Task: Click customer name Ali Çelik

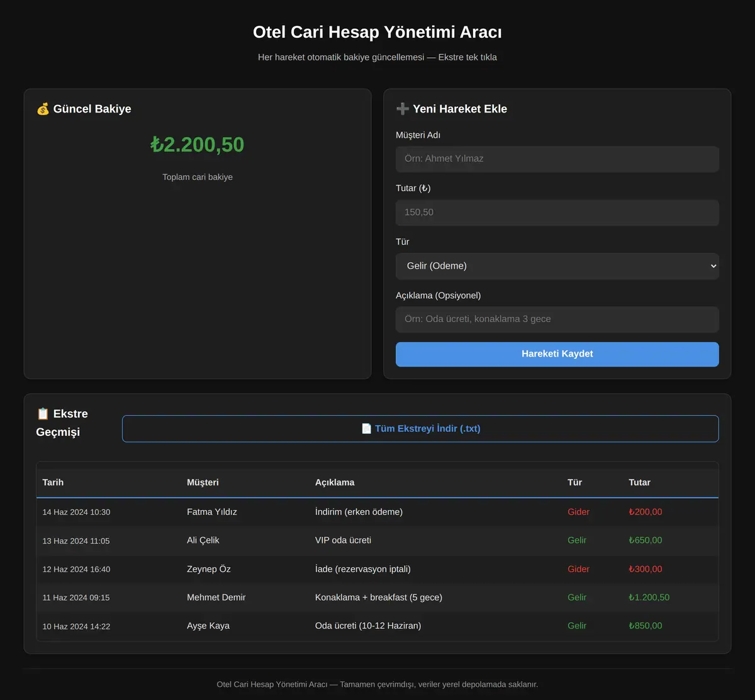Action: [203, 540]
